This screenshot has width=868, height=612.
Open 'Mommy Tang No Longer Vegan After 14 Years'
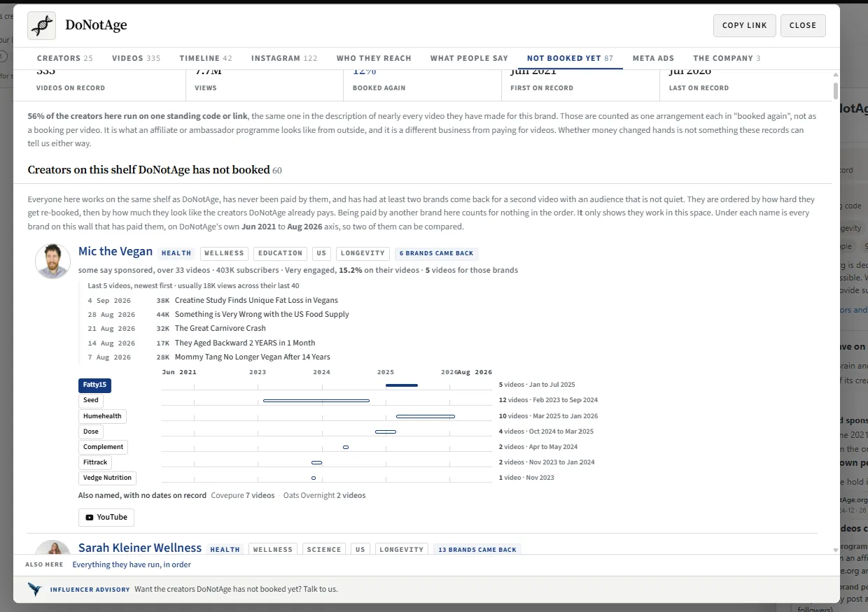click(253, 357)
